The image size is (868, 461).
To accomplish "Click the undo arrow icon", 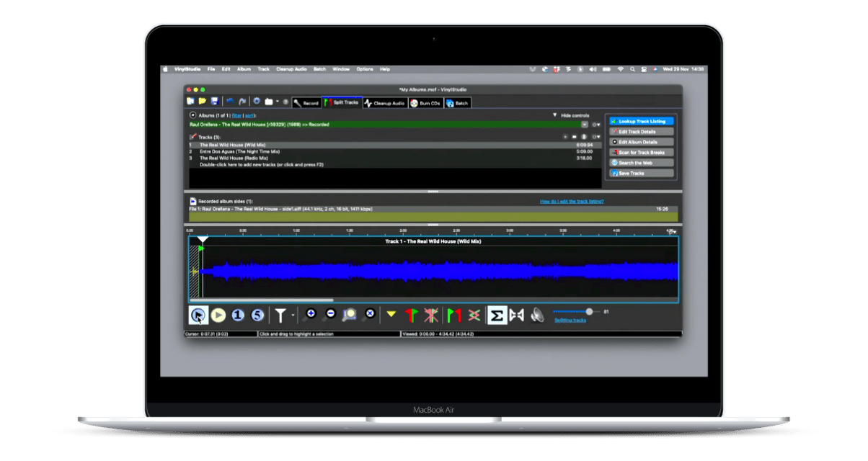I will coord(230,102).
